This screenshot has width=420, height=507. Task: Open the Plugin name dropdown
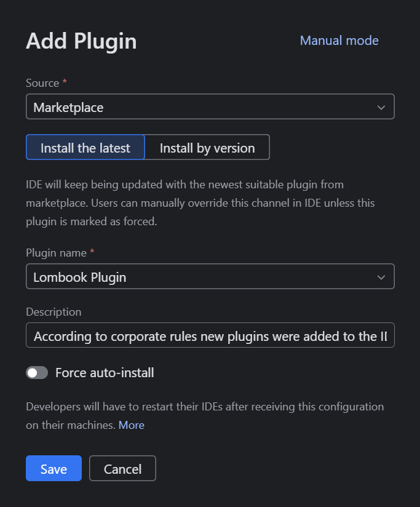click(210, 276)
